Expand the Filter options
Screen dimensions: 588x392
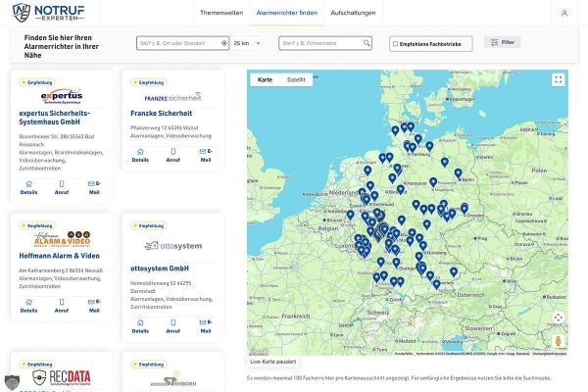pos(502,43)
